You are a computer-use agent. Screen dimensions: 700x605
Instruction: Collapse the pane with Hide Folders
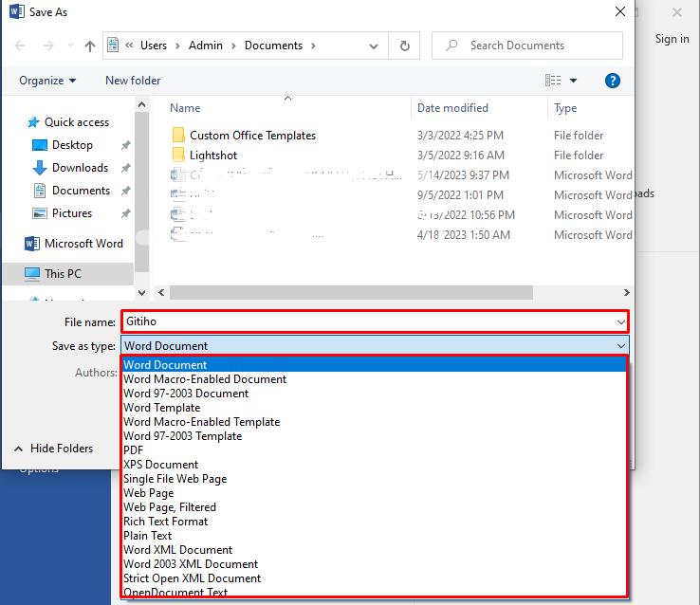[x=53, y=449]
